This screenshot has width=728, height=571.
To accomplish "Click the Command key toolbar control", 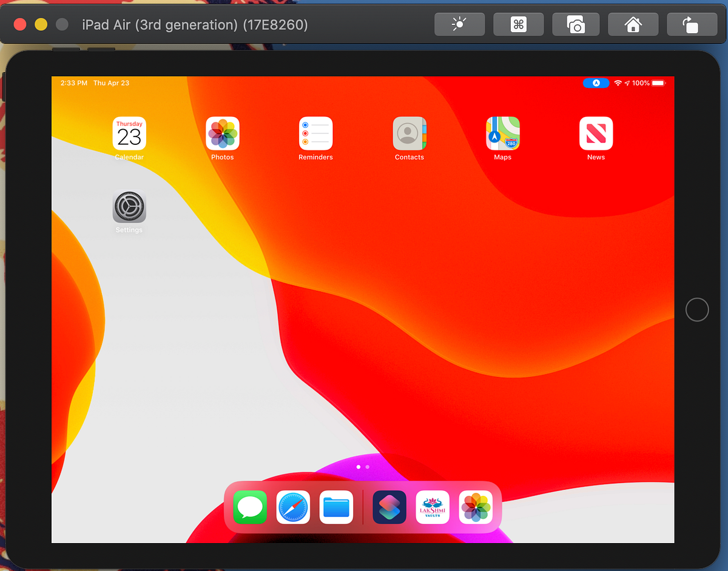I will click(518, 24).
